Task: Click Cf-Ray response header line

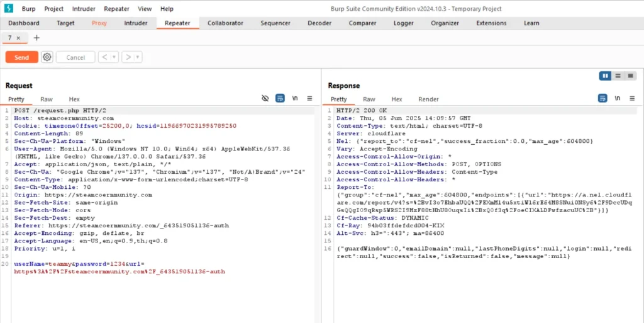Action: [390, 225]
